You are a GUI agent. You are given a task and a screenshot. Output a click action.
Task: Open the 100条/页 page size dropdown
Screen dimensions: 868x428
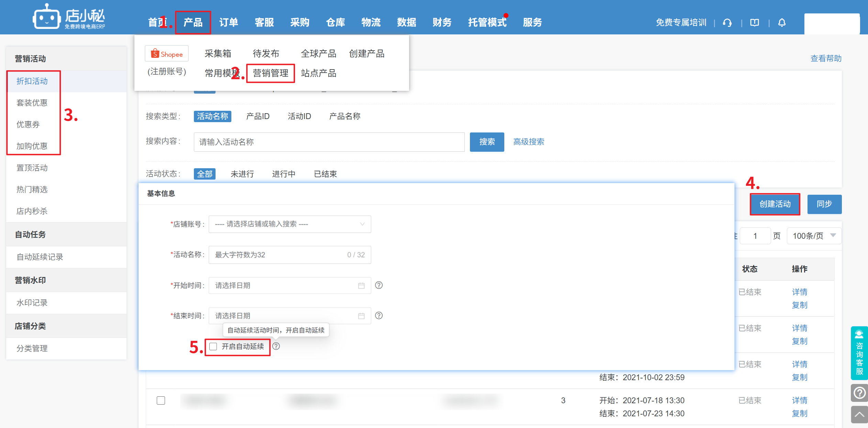[813, 236]
